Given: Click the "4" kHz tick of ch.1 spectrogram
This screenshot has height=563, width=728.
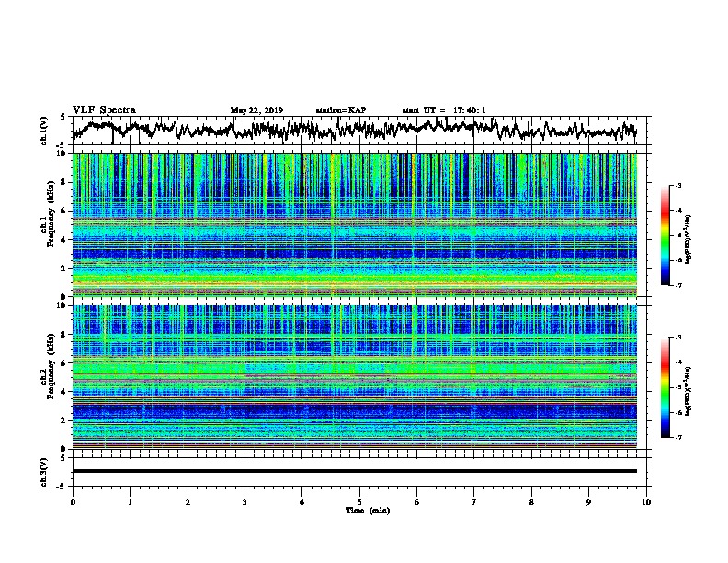Looking at the screenshot, I should (x=64, y=240).
